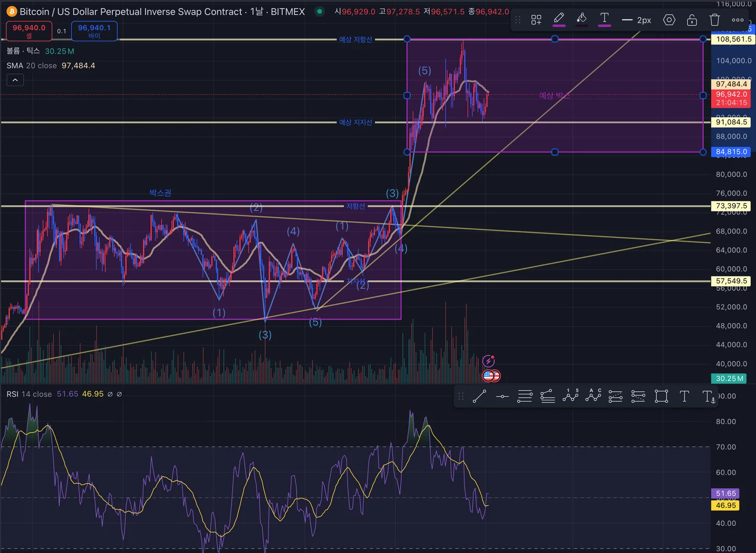Select the '예상 지지선' line label
The image size is (756, 553).
pyautogui.click(x=355, y=122)
